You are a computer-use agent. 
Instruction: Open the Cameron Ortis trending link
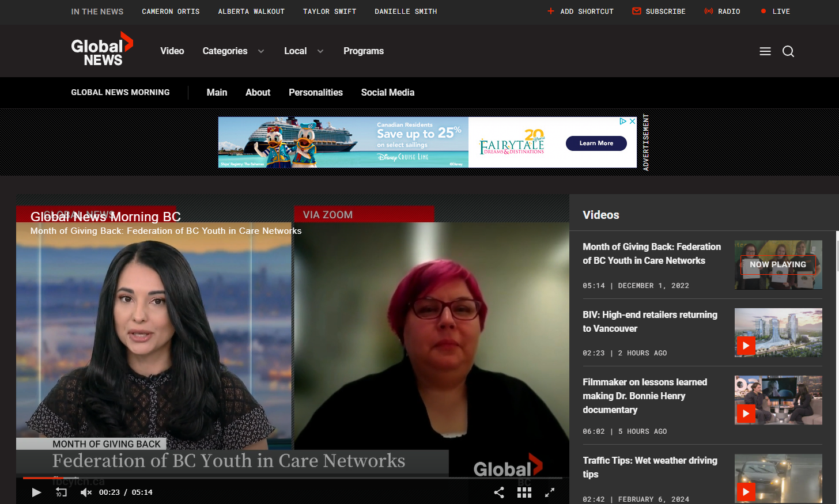pos(171,11)
